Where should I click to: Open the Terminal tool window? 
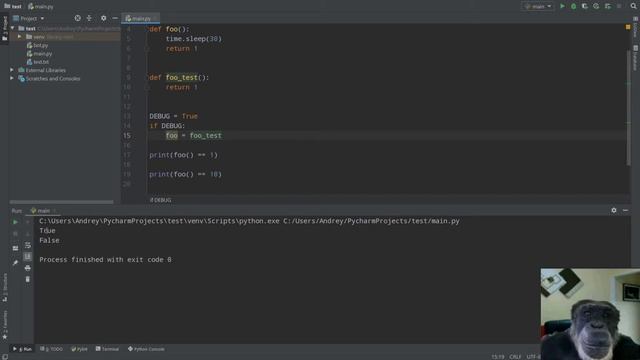coord(107,349)
